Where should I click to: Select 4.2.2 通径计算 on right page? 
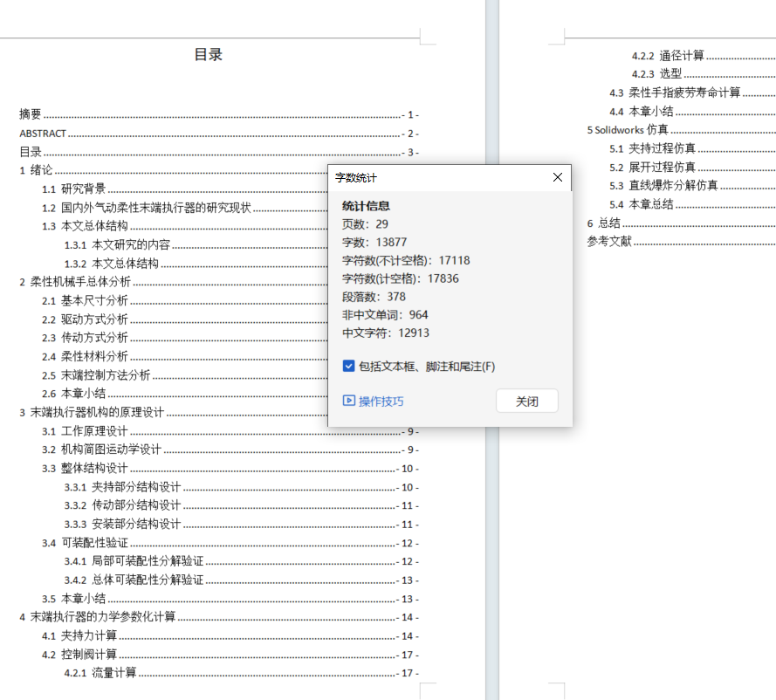point(704,55)
